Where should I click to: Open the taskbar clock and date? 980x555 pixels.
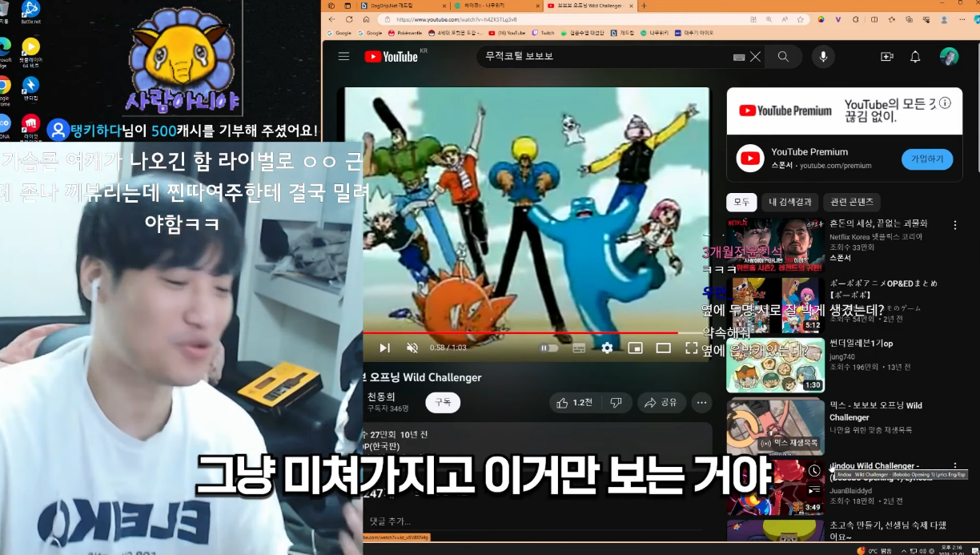click(951, 550)
